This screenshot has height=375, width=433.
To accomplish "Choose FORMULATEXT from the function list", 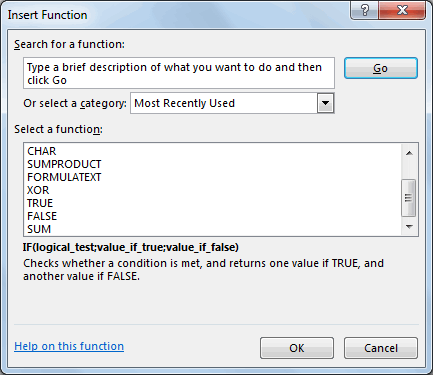I will pos(64,177).
